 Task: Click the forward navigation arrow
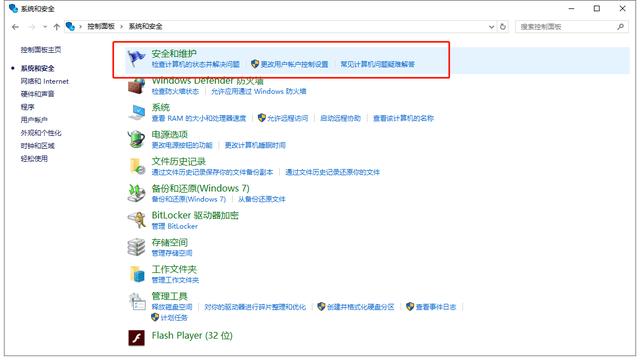(x=32, y=27)
